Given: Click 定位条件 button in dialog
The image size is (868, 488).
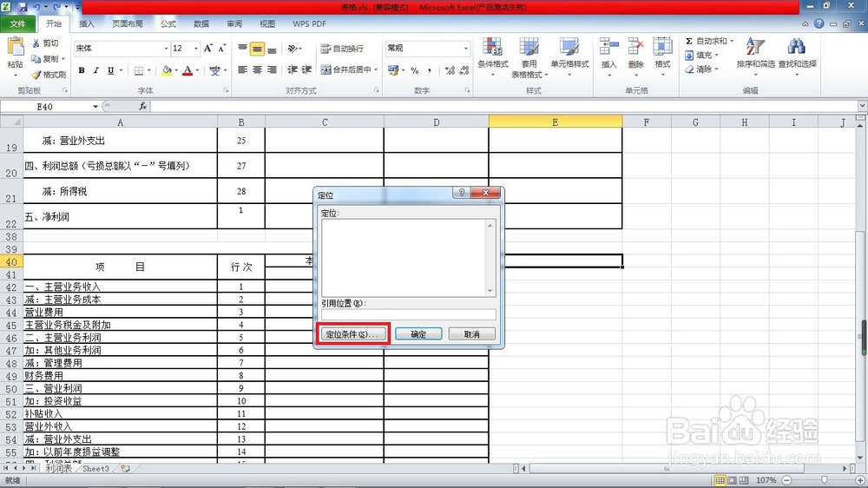Looking at the screenshot, I should (354, 334).
